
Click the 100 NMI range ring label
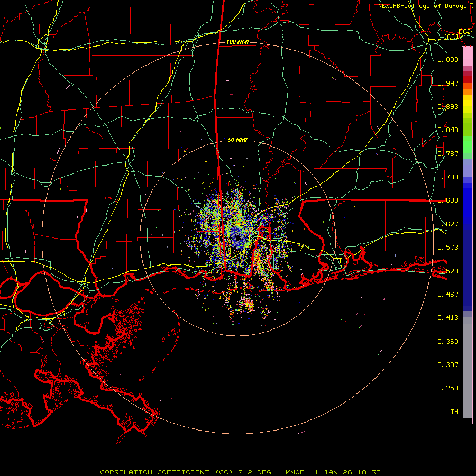(237, 42)
